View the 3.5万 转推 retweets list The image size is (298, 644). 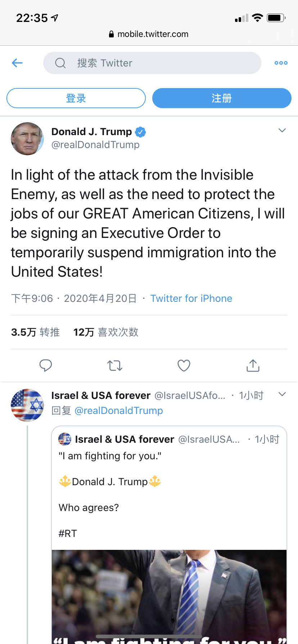click(35, 332)
